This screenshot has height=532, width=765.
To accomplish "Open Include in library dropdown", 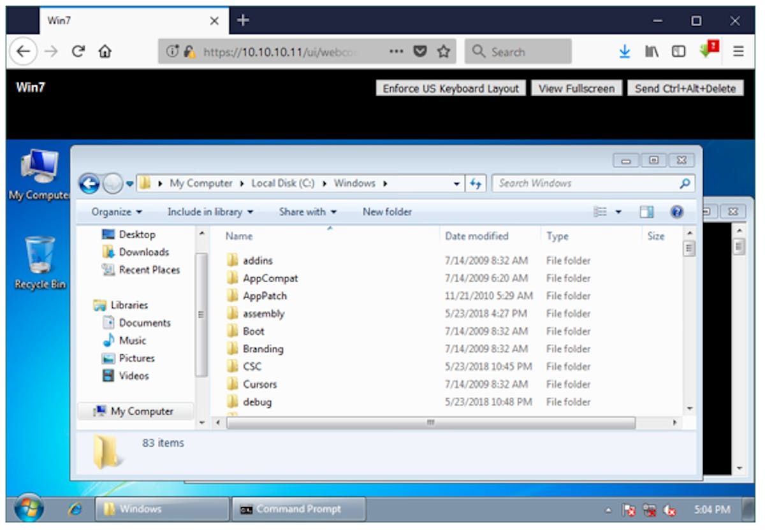I will point(210,212).
